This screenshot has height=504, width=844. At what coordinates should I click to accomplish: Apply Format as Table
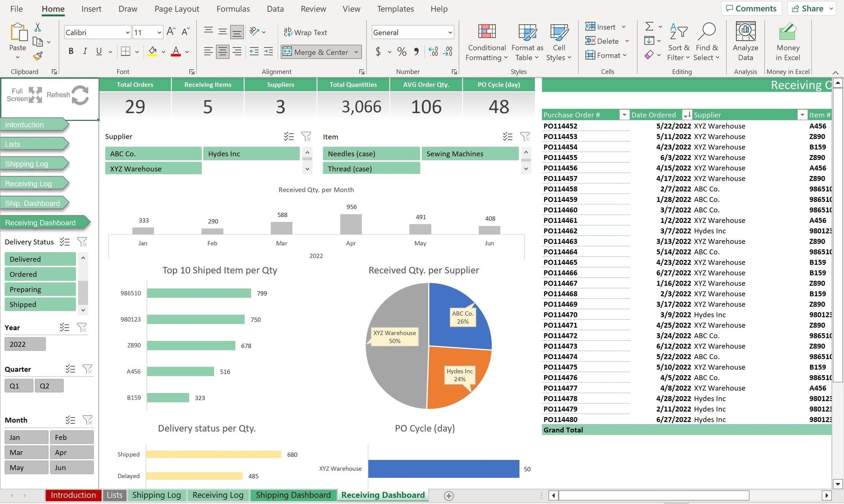pyautogui.click(x=526, y=42)
